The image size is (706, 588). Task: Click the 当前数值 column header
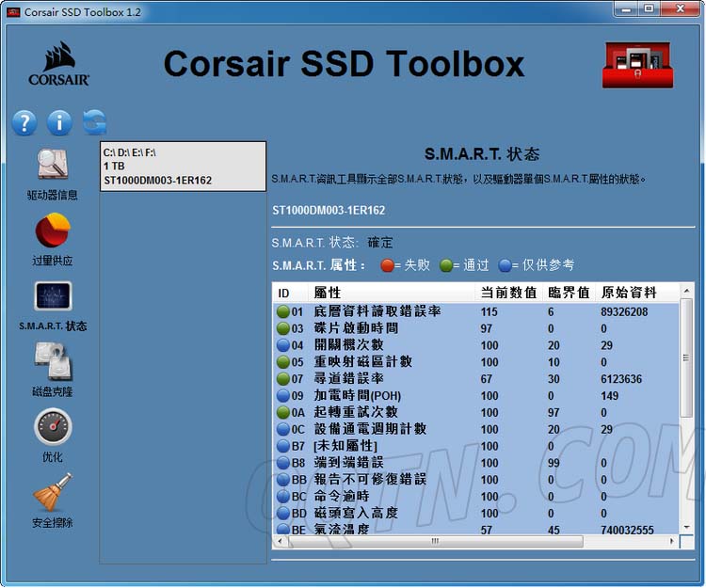point(508,293)
